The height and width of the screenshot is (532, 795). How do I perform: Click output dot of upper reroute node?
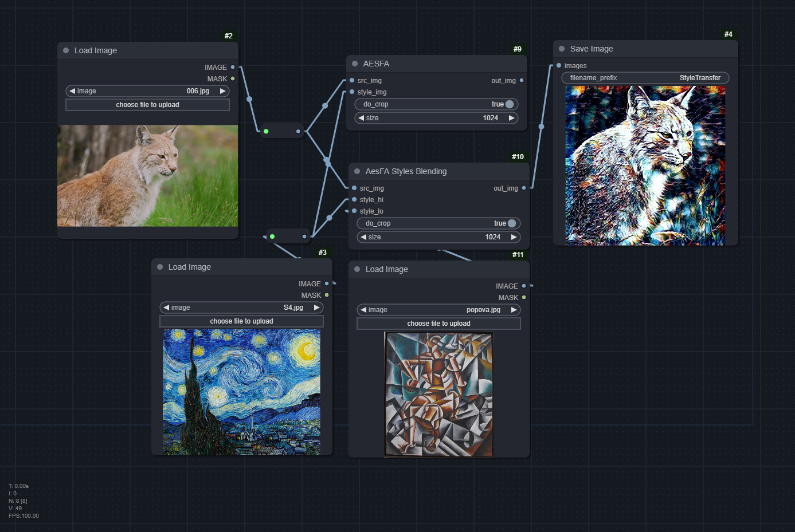[x=298, y=131]
